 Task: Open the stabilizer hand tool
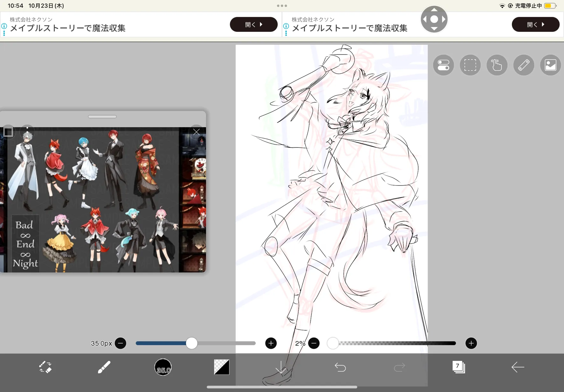(x=497, y=65)
